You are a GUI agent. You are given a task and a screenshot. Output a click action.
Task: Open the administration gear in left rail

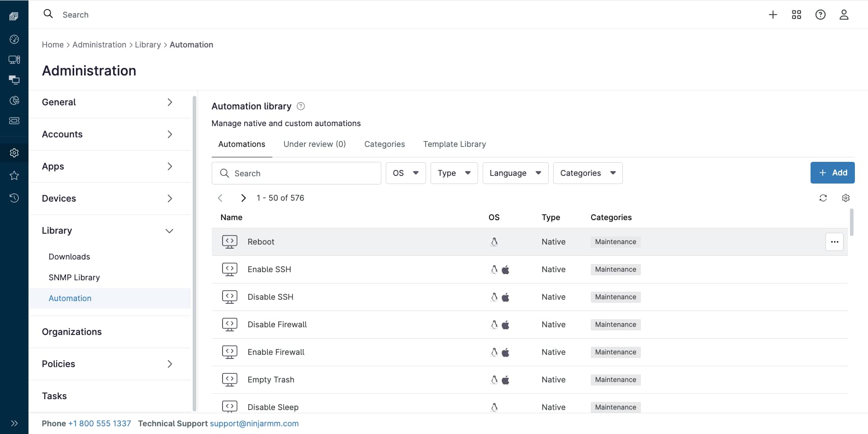tap(14, 153)
